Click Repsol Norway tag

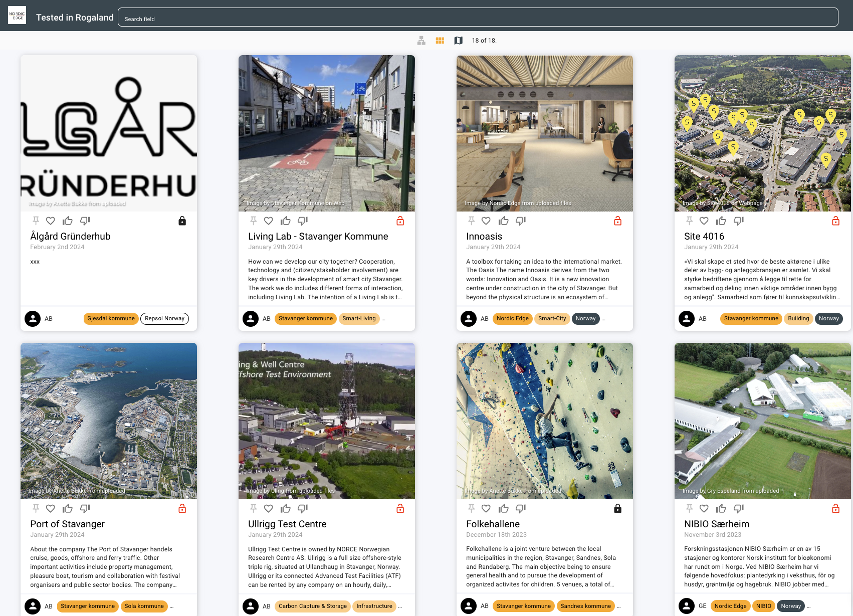(x=164, y=318)
